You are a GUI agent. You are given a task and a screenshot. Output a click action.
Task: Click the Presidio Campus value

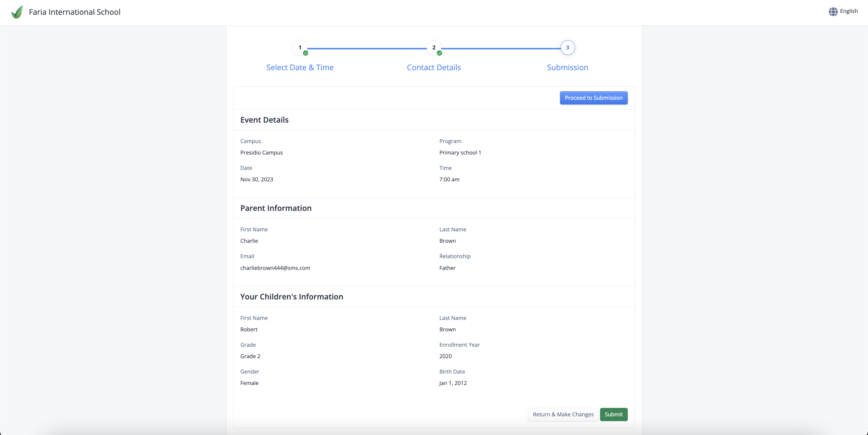point(261,152)
